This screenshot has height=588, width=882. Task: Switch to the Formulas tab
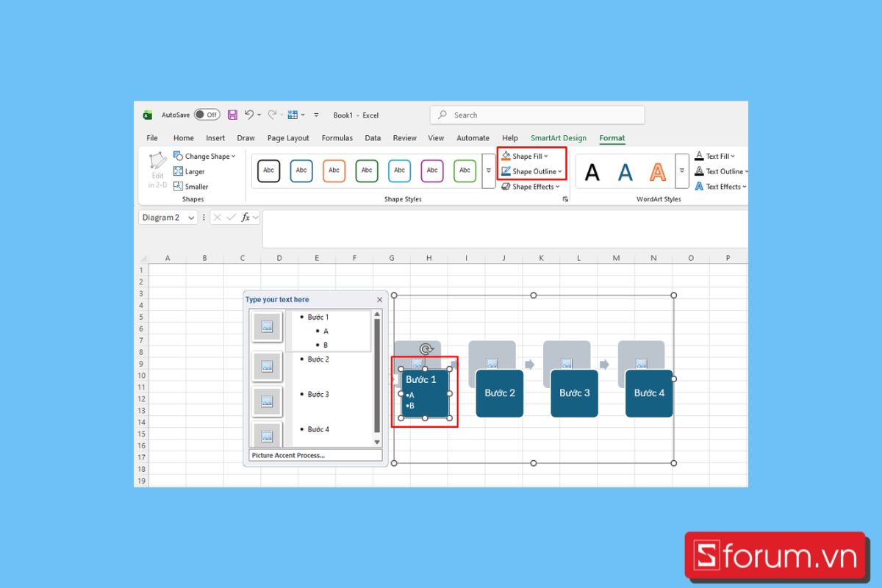tap(337, 137)
